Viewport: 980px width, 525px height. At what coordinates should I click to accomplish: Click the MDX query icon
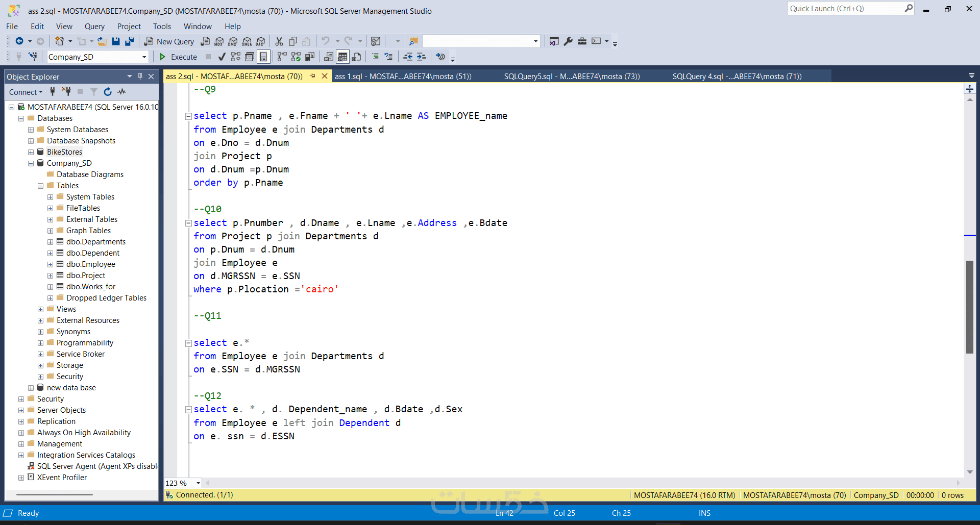click(219, 41)
